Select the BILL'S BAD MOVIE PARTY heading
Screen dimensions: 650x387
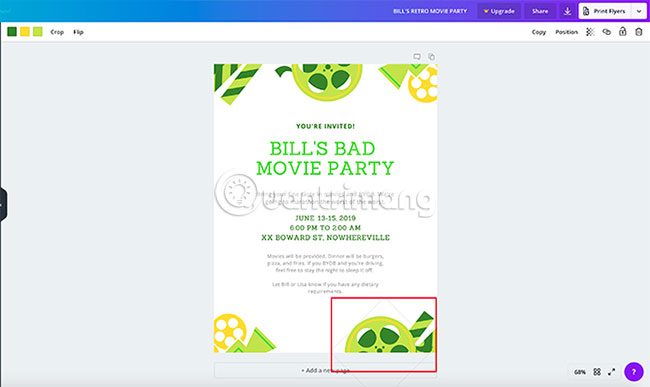click(x=325, y=158)
